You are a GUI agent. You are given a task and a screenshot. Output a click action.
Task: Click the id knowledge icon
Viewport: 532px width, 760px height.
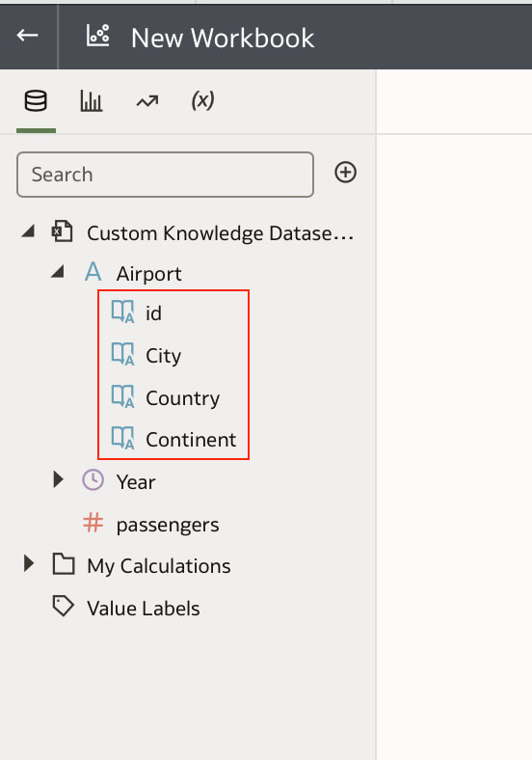123,312
